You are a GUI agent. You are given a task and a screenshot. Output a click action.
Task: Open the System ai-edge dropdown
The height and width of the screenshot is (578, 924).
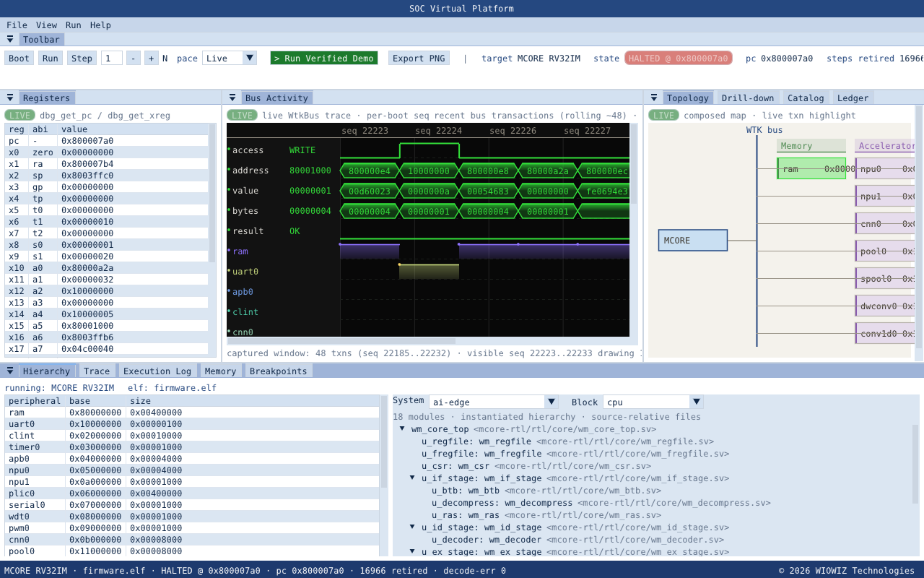[494, 402]
